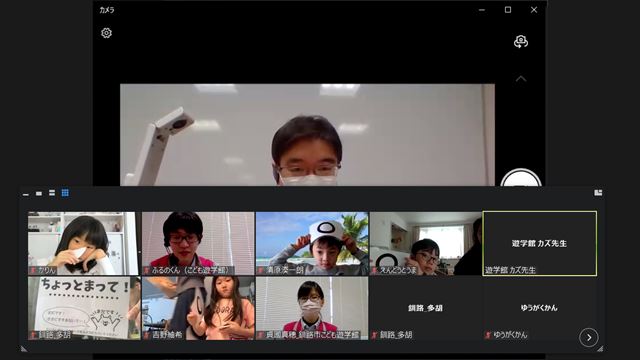Select the かりん participant video
Screen dimensions: 640x360
(x=83, y=243)
